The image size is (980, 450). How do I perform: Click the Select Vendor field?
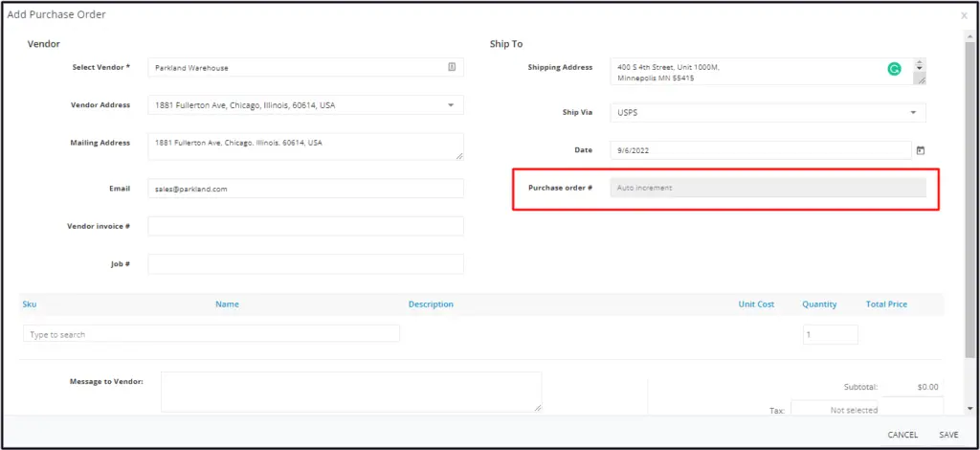click(305, 67)
